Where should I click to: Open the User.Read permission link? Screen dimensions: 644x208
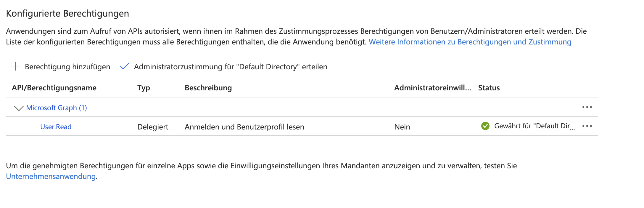click(x=56, y=127)
